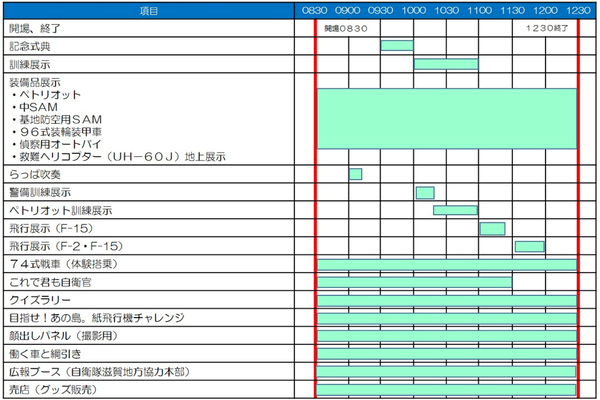The height and width of the screenshot is (400, 600).
Task: Click the これで君も自衛官 row label
Action: point(50,282)
